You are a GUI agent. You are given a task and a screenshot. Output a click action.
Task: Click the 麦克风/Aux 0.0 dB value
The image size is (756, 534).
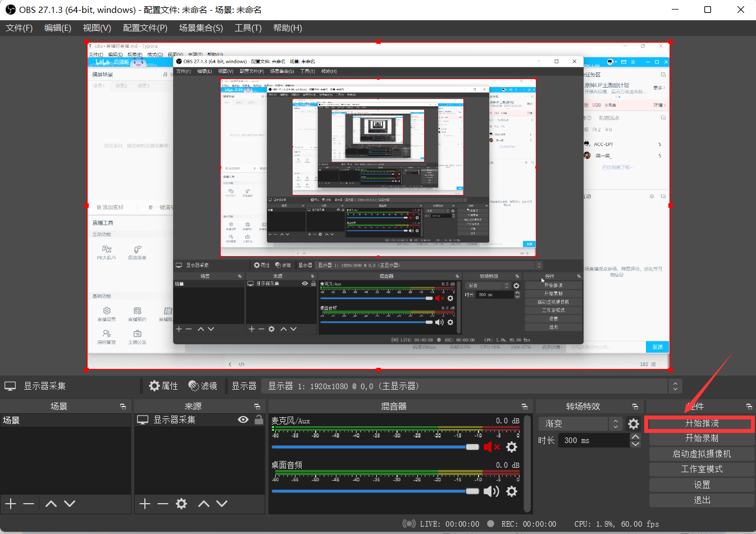point(508,421)
